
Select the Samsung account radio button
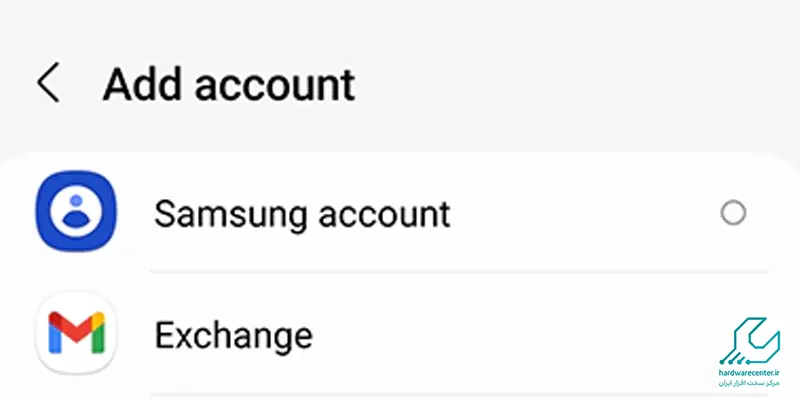pos(733,213)
